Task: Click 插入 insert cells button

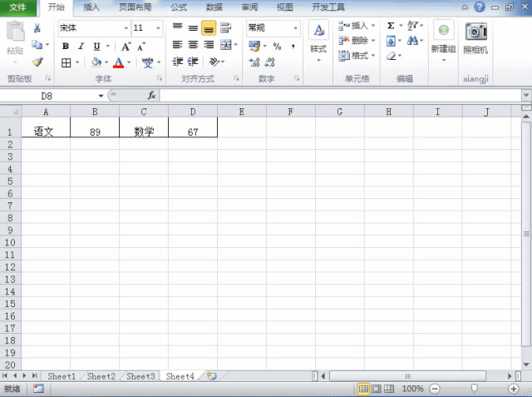Action: 357,26
